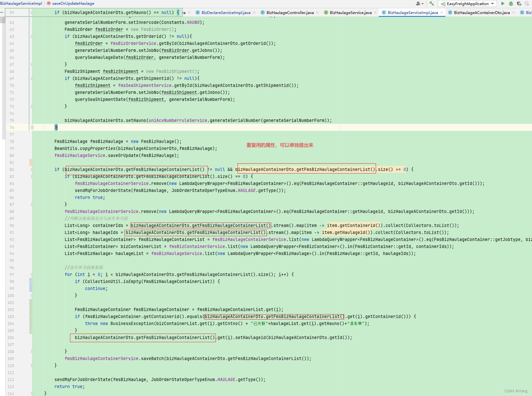Viewport: 532px width, 396px height.
Task: Collapse the inner if block at line 83
Action: pos(32,176)
